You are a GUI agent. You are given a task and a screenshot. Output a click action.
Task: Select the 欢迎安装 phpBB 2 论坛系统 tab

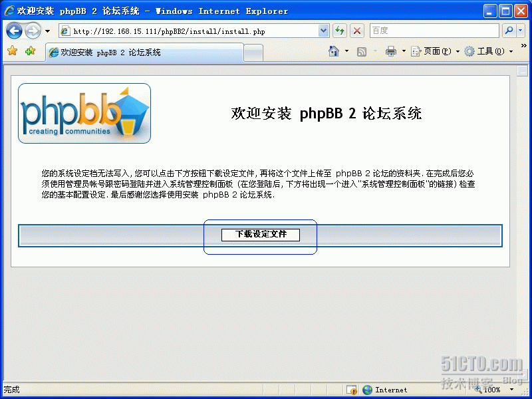click(x=144, y=53)
